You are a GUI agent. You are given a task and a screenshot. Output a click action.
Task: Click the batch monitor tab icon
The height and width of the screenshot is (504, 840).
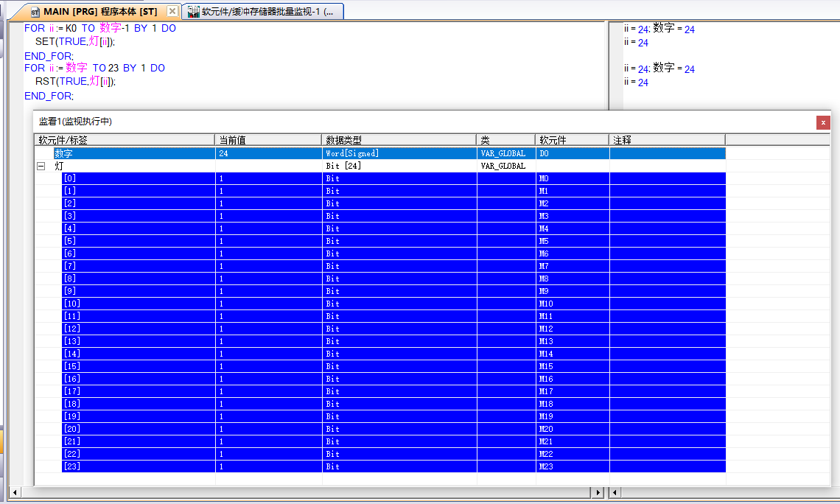click(x=193, y=12)
